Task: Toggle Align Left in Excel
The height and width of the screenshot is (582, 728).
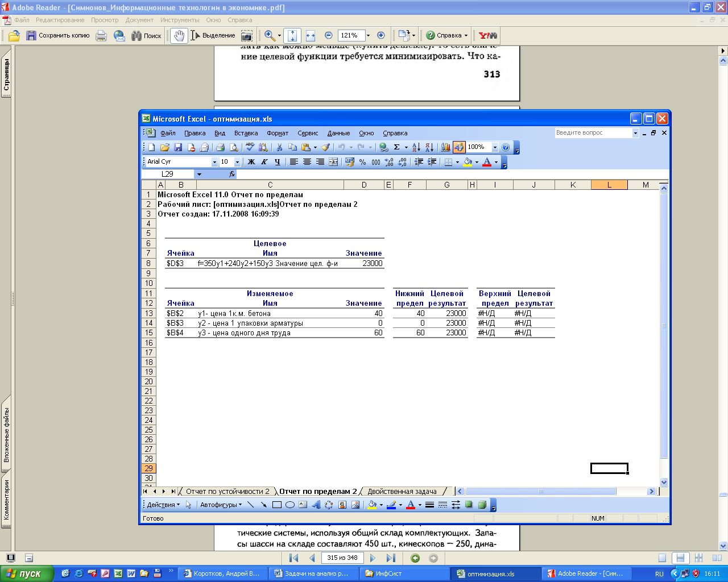Action: 293,162
